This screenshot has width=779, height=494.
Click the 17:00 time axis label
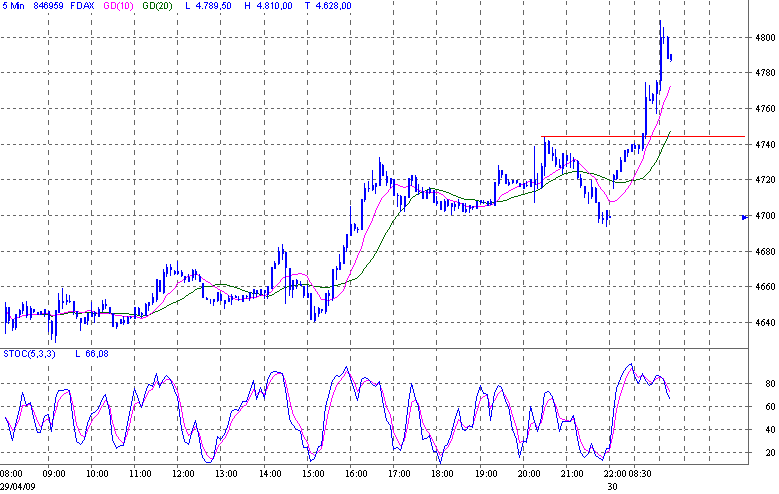tap(399, 474)
